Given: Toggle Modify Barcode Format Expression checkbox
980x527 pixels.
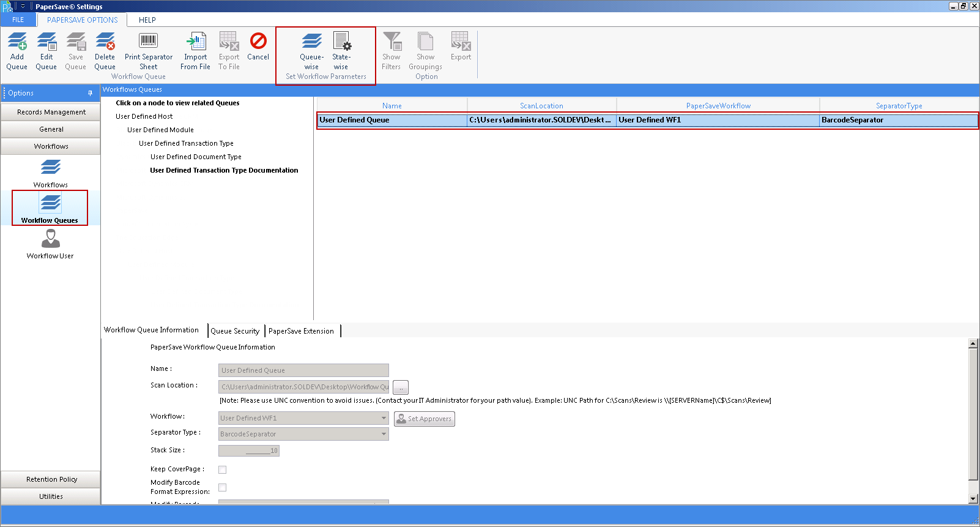Looking at the screenshot, I should click(x=223, y=487).
